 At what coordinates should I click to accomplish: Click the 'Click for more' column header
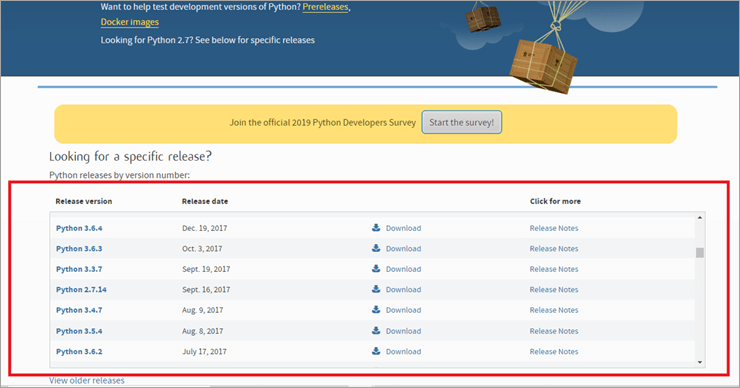(555, 201)
